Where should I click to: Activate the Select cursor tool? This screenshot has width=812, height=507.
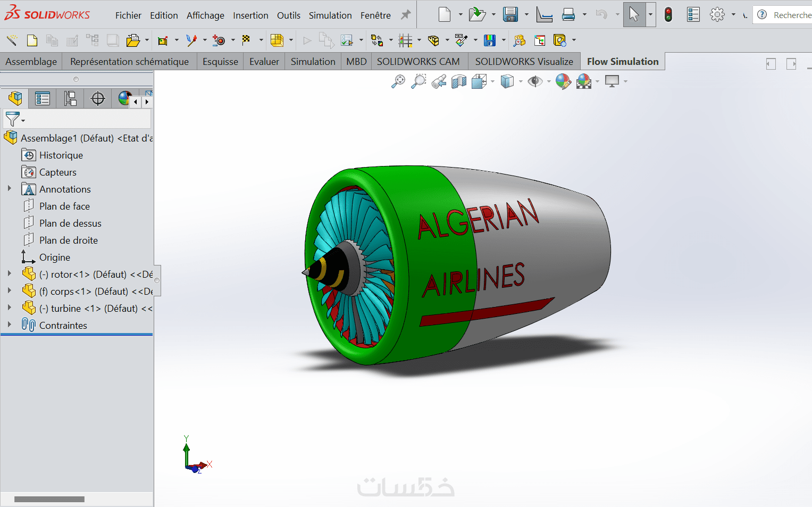click(634, 14)
